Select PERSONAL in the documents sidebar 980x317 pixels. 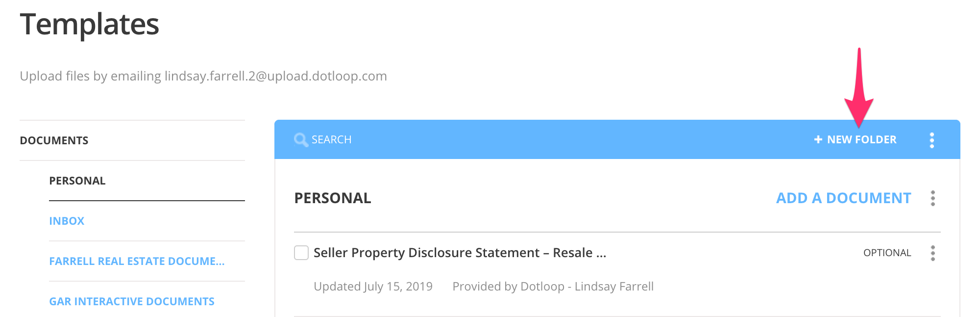click(x=77, y=181)
